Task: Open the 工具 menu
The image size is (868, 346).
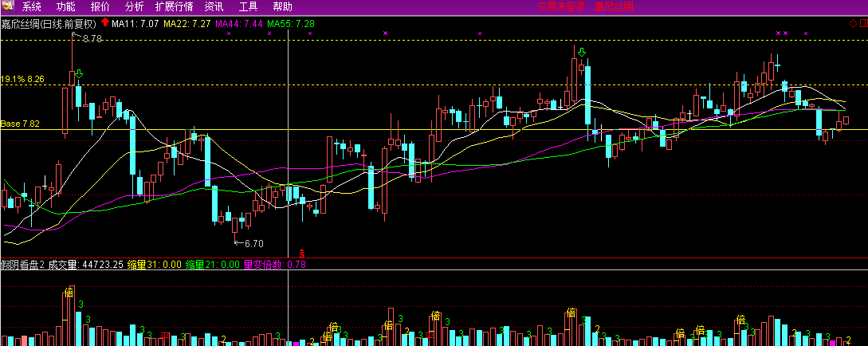Action: click(248, 6)
